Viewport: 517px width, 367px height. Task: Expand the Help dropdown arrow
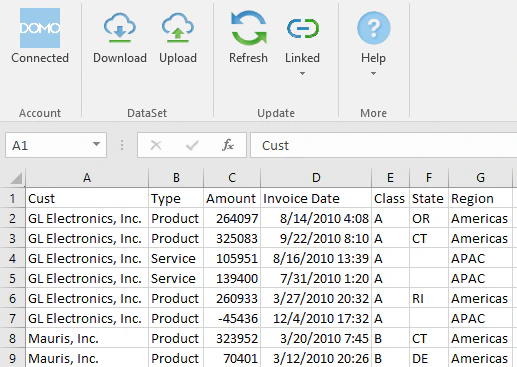coord(373,73)
